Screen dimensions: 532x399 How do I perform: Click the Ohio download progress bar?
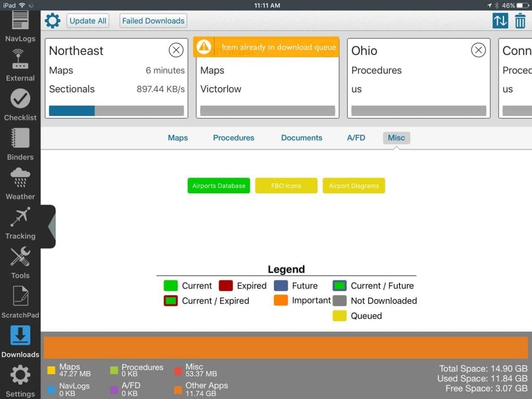pyautogui.click(x=419, y=111)
